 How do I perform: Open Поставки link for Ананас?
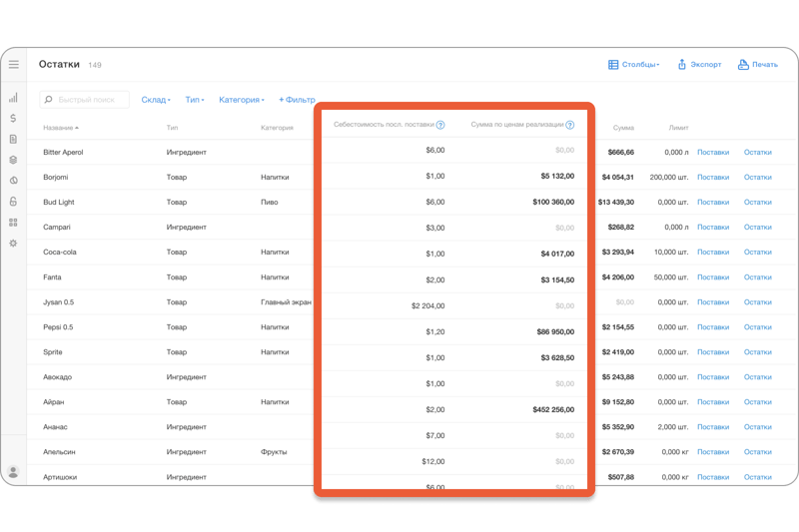[713, 427]
